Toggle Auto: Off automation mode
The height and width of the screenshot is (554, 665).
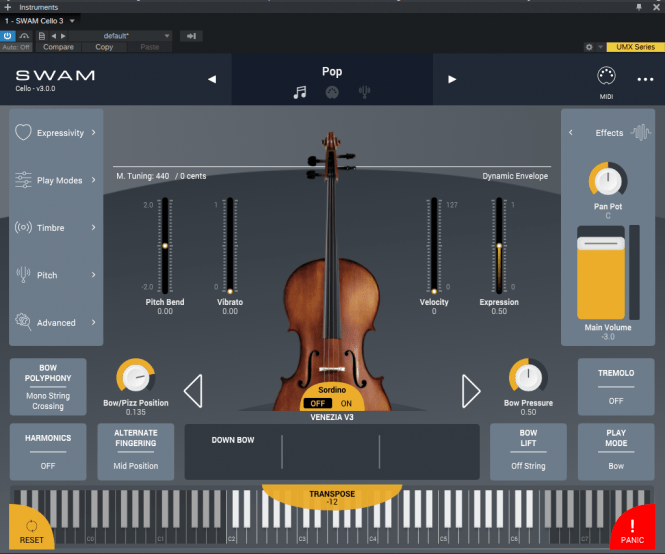[16, 47]
